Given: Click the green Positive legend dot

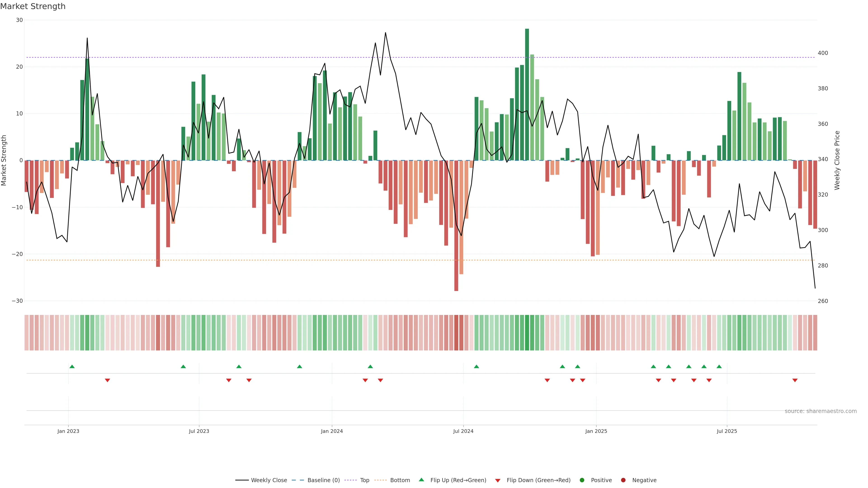Looking at the screenshot, I should coord(582,480).
